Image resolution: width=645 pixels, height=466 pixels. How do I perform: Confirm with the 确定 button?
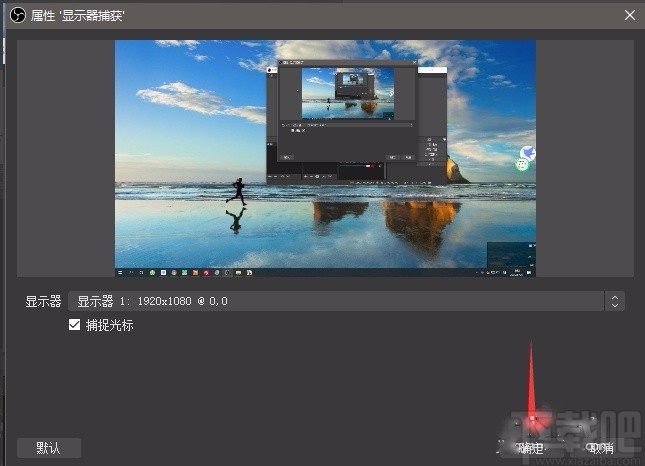[x=531, y=448]
